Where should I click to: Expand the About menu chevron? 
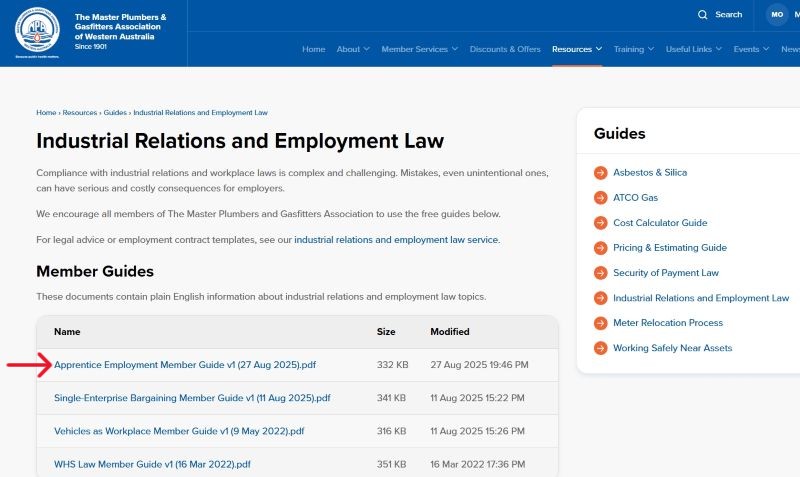tap(366, 49)
